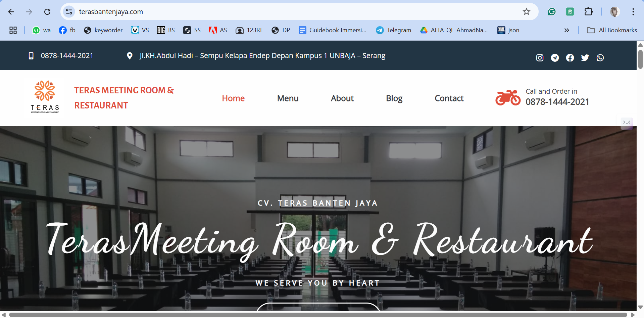Viewport: 644px width, 318px height.
Task: Go to the Menu page
Action: click(x=288, y=98)
